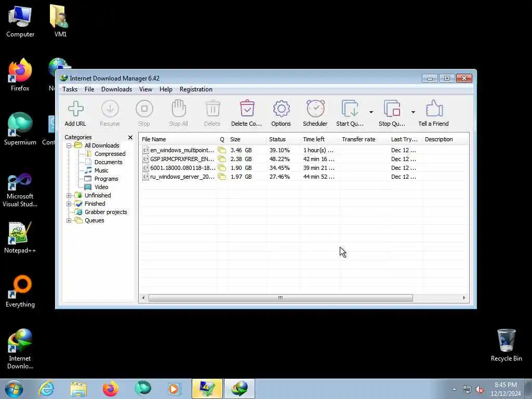Click the Stop Queue toolbar icon
This screenshot has width=532, height=399.
pyautogui.click(x=392, y=109)
